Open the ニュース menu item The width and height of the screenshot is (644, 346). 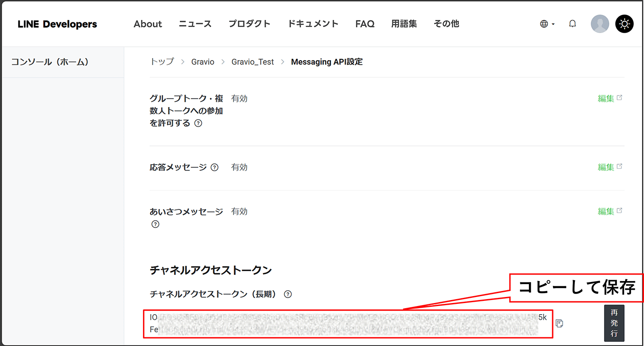(195, 24)
